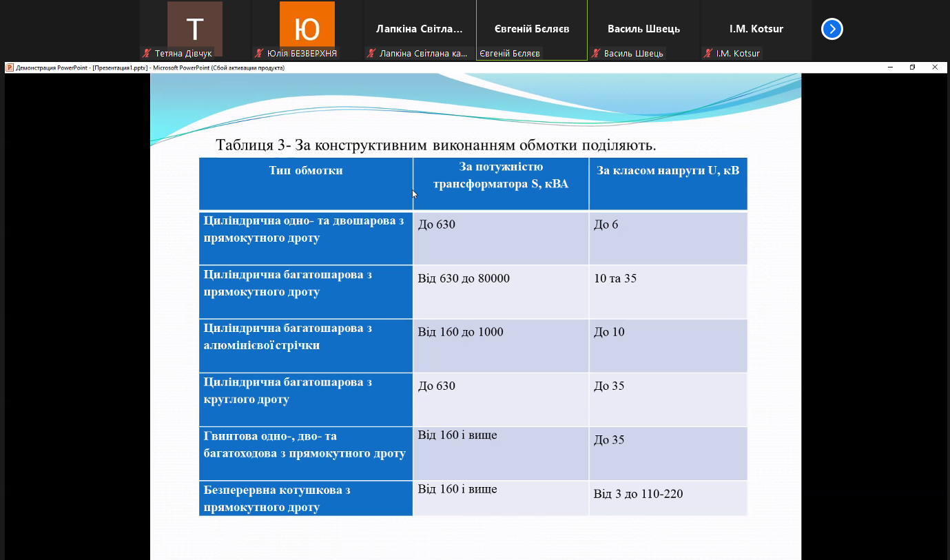
Task: Click muted mic icon next to Юлія БЕЗВЕРХНЯ
Action: tap(259, 54)
